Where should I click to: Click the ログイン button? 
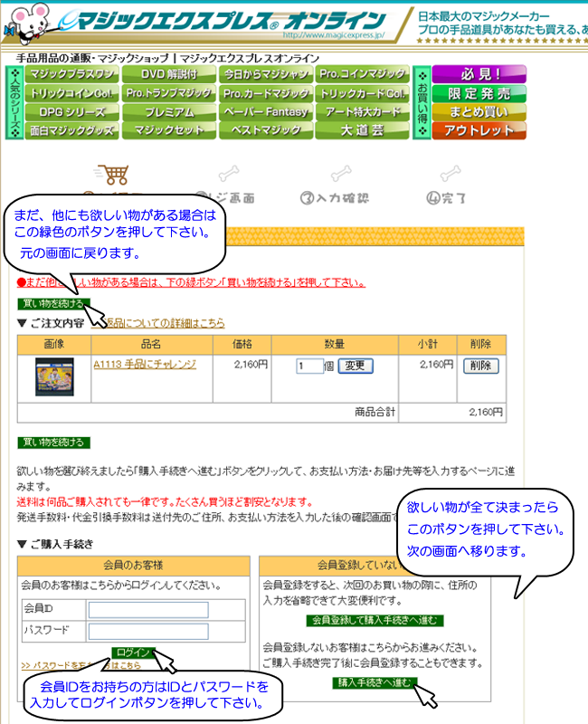(x=133, y=653)
